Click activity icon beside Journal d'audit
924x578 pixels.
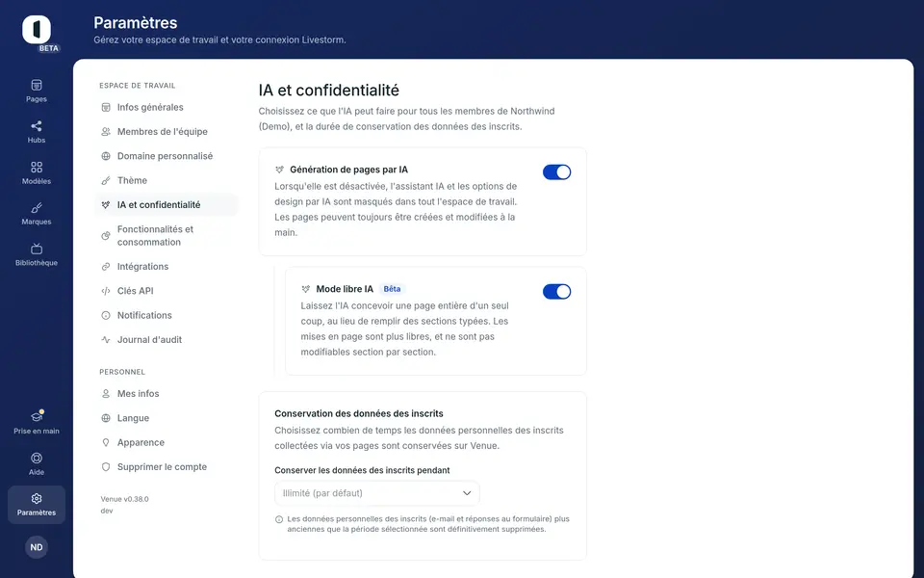point(106,340)
